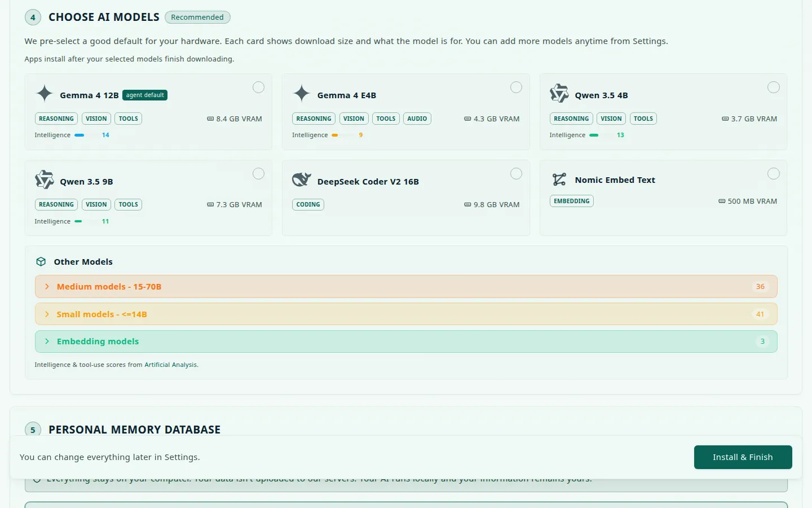This screenshot has width=812, height=508.
Task: Click the Other Models cube icon
Action: coord(41,262)
